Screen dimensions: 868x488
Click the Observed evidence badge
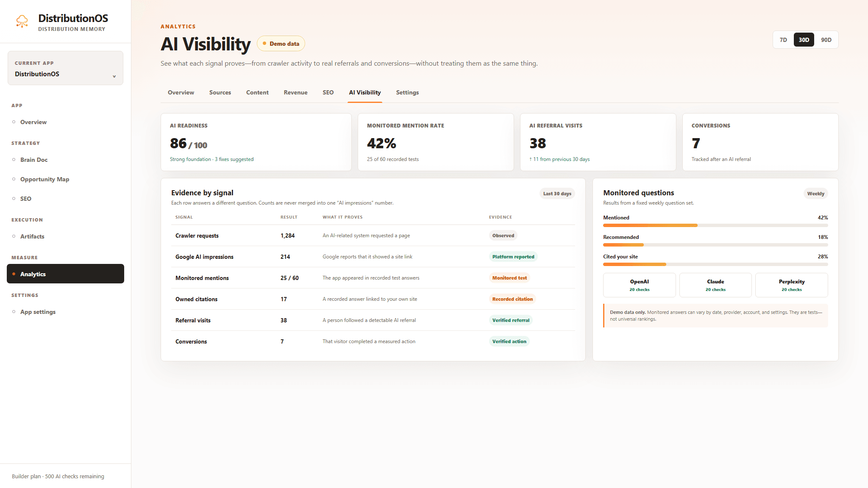[503, 236]
